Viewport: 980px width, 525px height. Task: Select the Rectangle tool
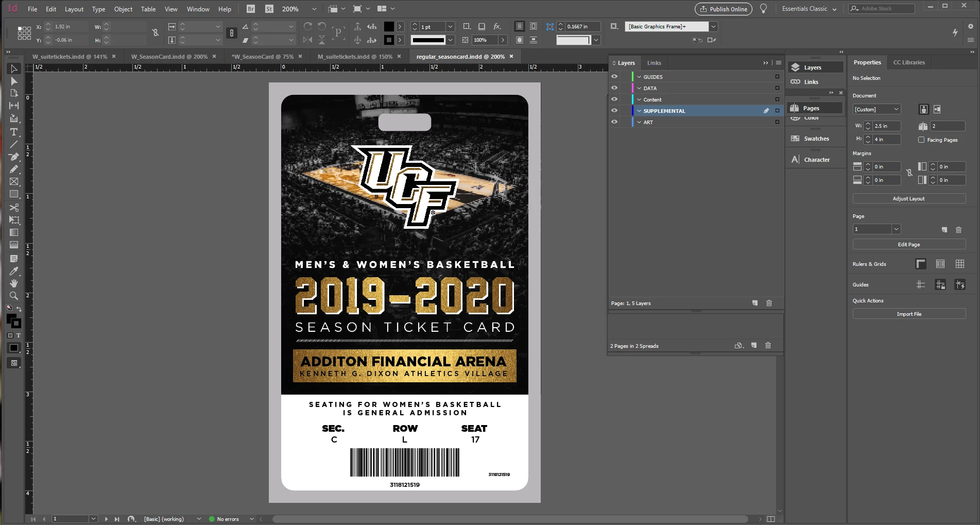coord(14,194)
